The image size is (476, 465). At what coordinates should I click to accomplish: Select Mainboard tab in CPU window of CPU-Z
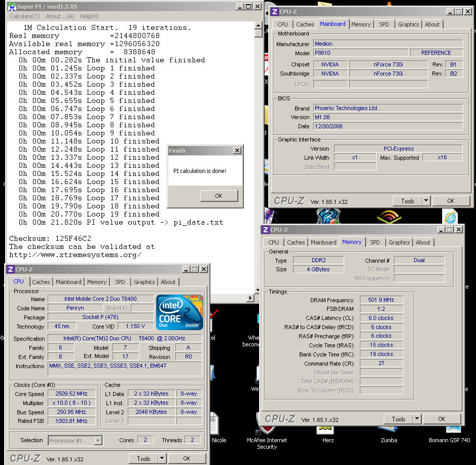pos(68,282)
